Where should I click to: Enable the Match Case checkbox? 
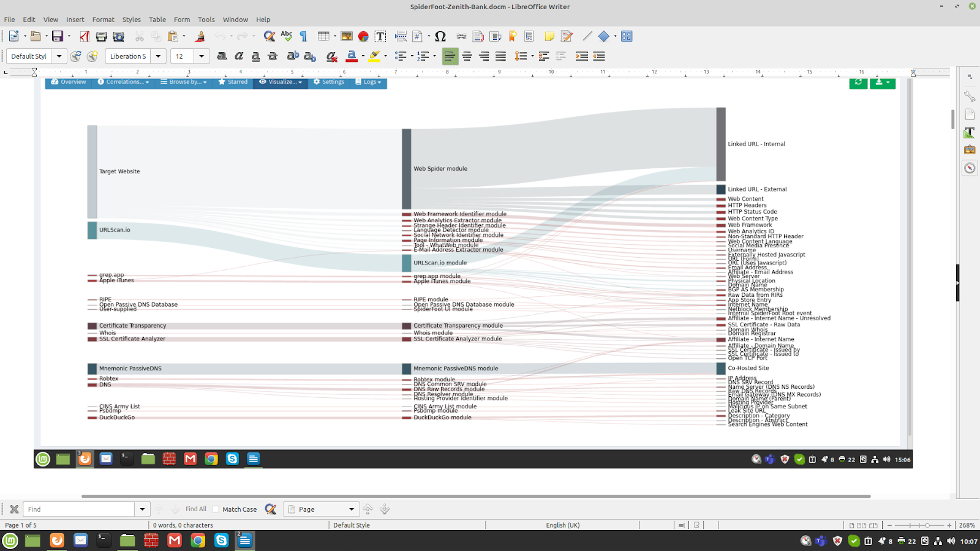click(x=216, y=509)
